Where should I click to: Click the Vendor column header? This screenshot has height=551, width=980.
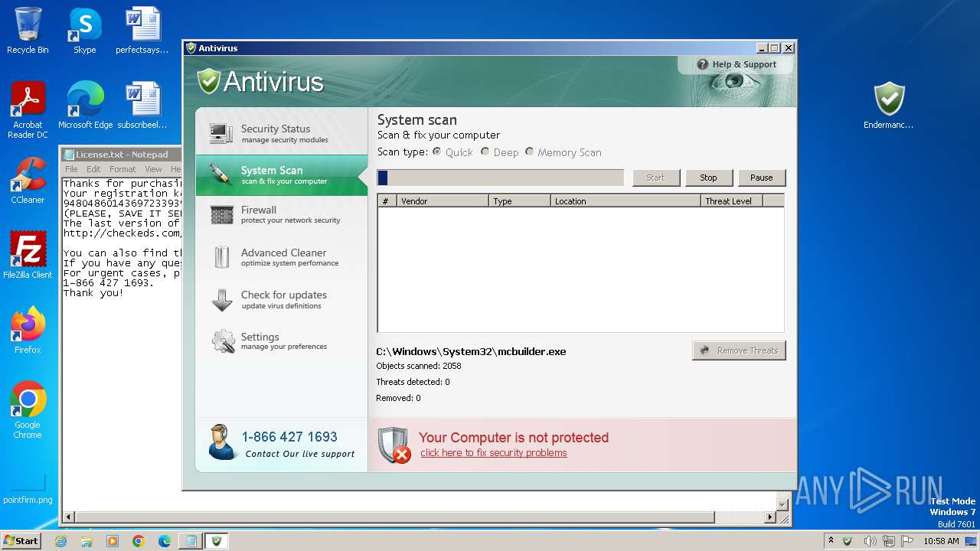pyautogui.click(x=443, y=201)
